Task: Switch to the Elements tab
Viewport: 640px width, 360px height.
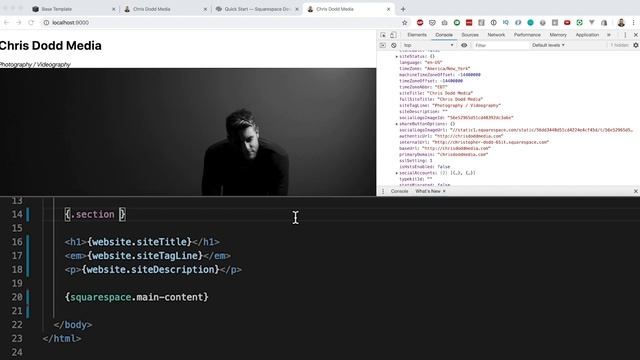Action: 417,35
